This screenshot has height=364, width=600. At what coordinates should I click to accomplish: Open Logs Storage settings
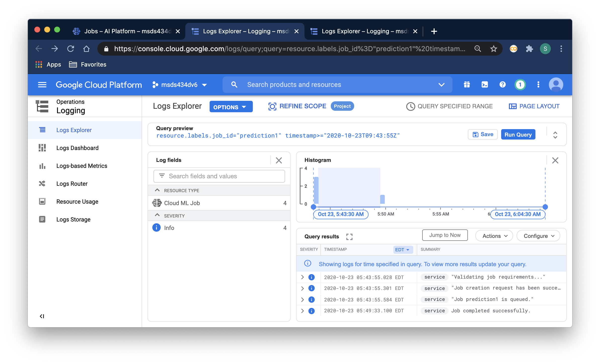[x=73, y=219]
